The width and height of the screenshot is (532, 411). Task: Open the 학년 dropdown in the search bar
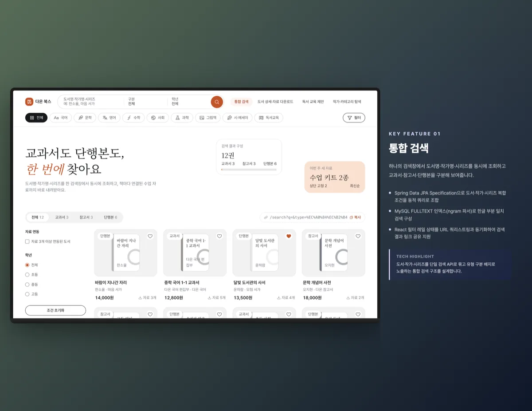click(189, 102)
